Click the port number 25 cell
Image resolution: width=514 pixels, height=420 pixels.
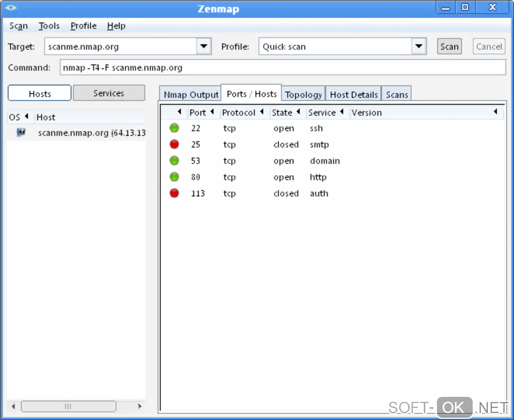[196, 145]
